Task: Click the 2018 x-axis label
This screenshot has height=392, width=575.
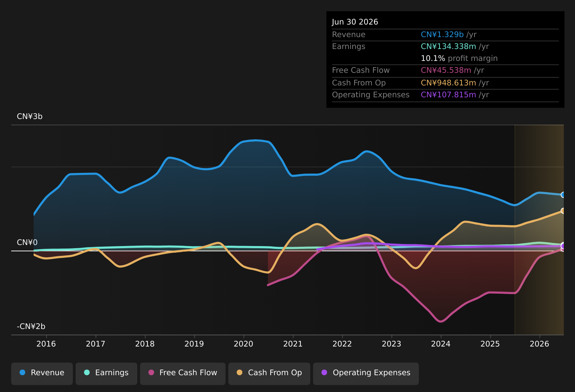Action: tap(145, 344)
